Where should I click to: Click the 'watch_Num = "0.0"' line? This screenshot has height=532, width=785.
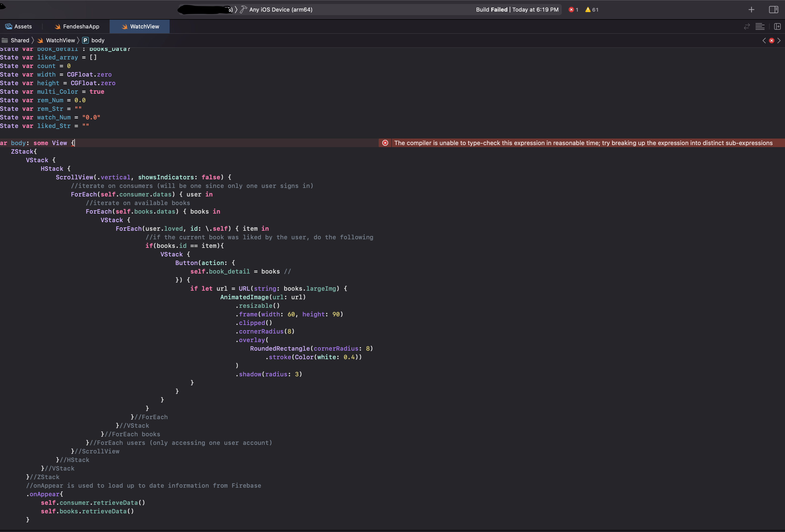[x=50, y=117]
